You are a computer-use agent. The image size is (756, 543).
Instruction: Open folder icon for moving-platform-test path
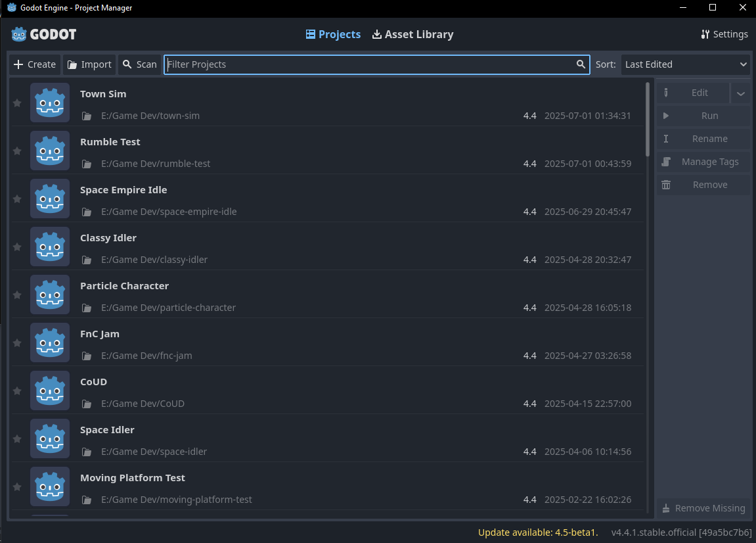pyautogui.click(x=87, y=500)
